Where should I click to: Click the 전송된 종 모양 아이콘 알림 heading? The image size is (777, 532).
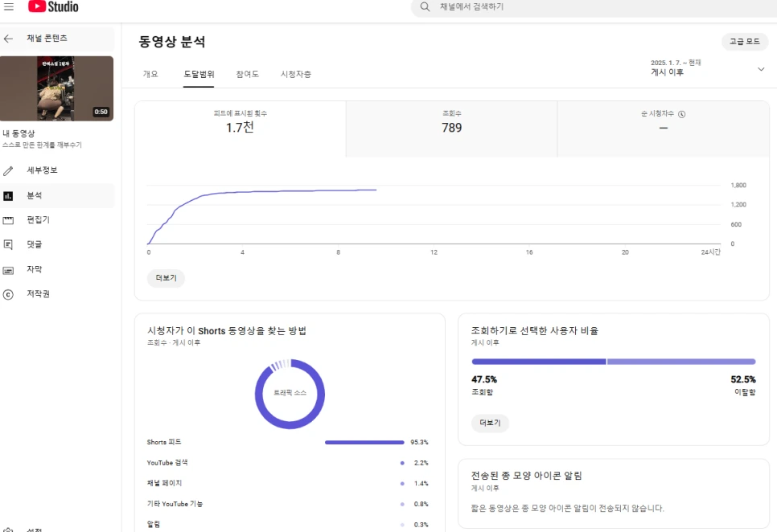[x=526, y=476]
